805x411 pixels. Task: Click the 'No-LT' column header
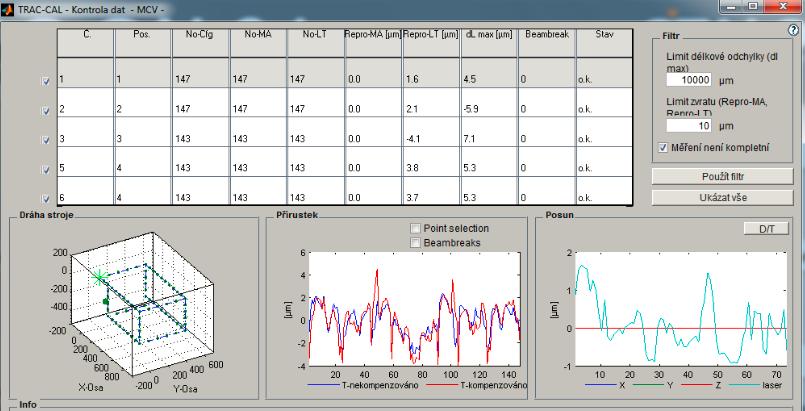pyautogui.click(x=316, y=43)
